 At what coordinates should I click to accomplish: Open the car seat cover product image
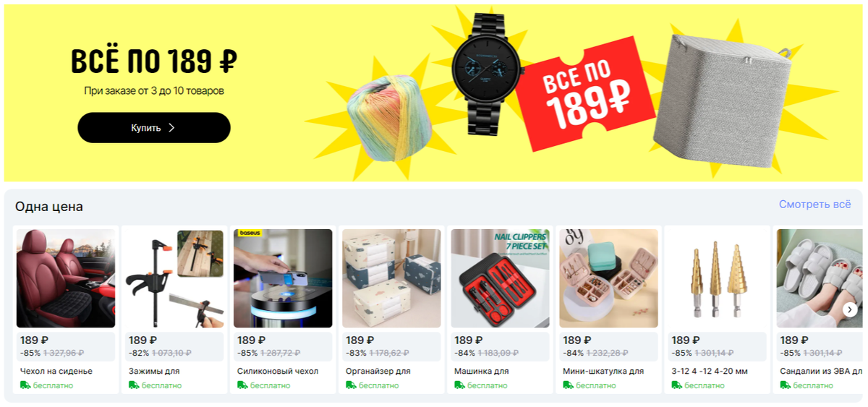[66, 278]
